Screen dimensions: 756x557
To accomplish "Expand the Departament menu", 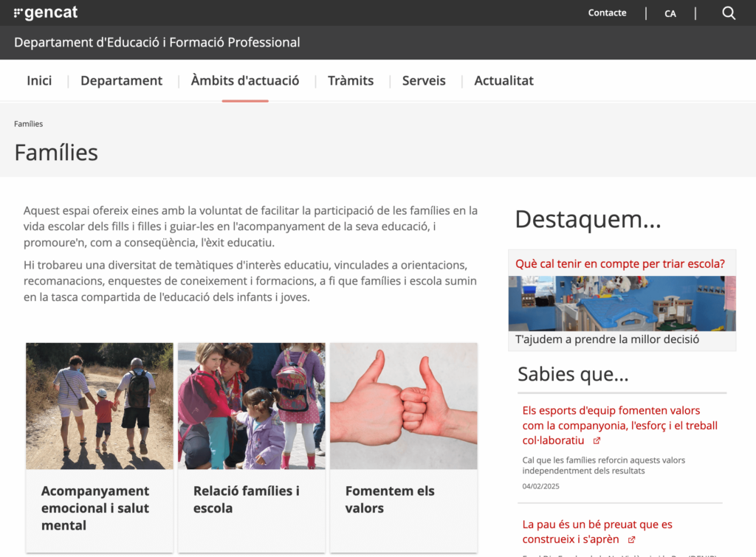I will (x=121, y=80).
